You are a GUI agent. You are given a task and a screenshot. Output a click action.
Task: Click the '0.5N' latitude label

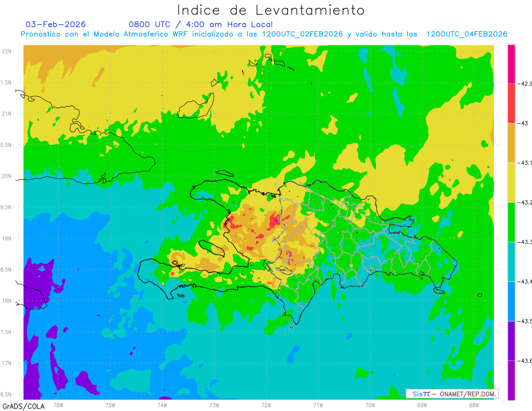click(7, 145)
